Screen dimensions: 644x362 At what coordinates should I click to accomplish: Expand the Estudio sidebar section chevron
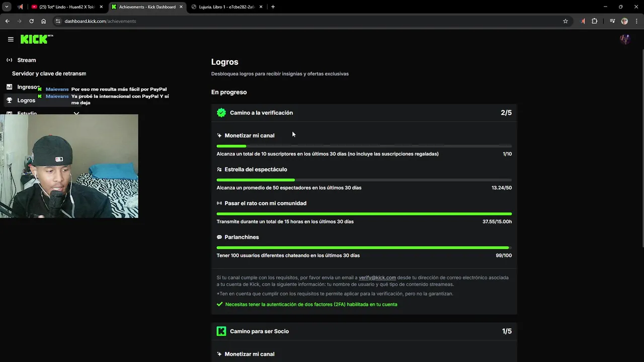pos(76,113)
